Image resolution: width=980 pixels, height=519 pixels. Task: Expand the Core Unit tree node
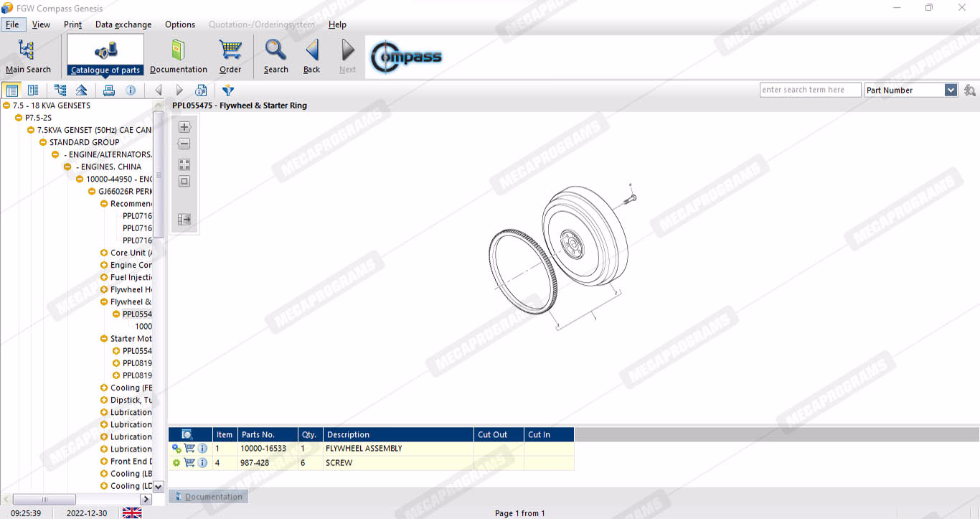(104, 253)
